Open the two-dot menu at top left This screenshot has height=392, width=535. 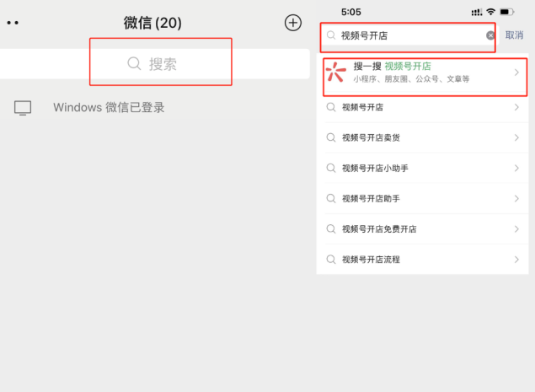click(13, 23)
